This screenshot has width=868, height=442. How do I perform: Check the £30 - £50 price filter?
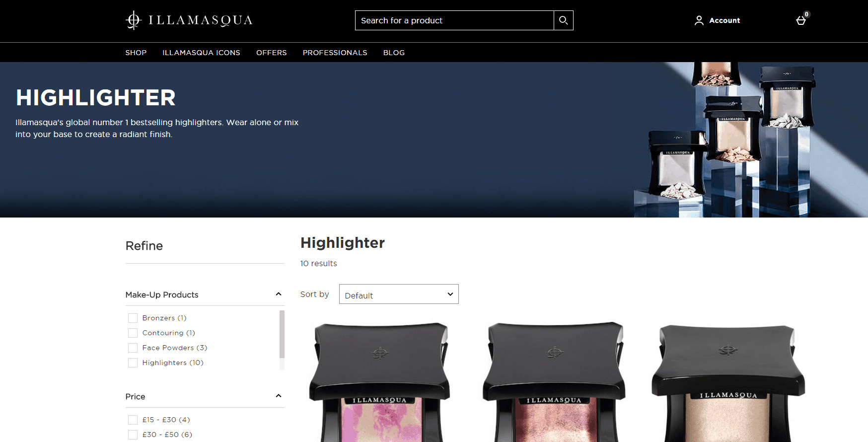133,435
